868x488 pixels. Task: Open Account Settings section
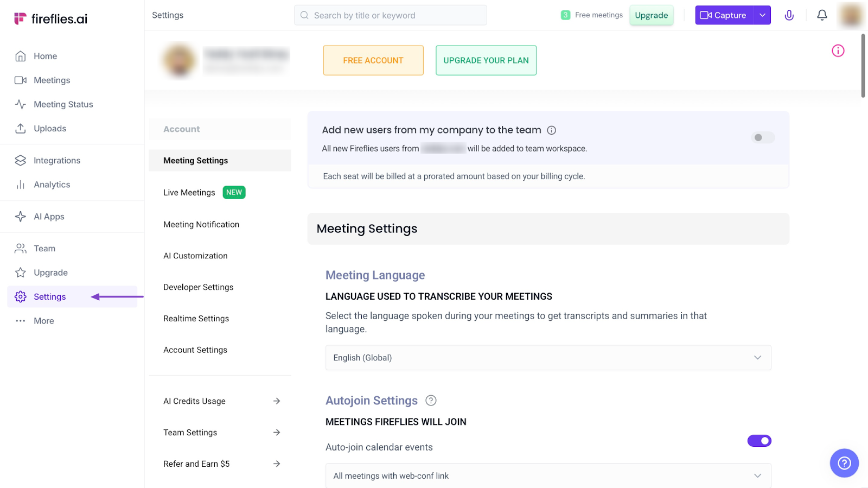(195, 350)
